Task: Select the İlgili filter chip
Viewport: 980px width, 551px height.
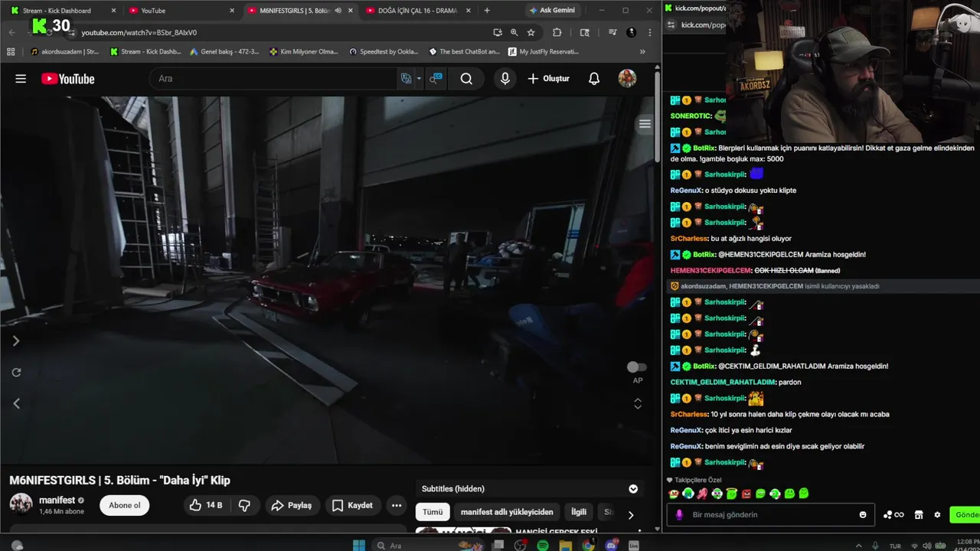Action: point(579,512)
